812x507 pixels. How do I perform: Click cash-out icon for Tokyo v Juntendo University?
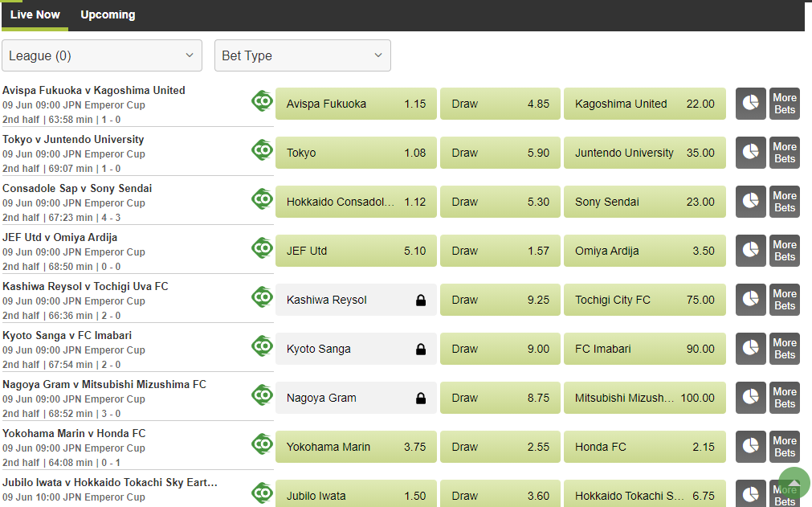[x=262, y=150]
